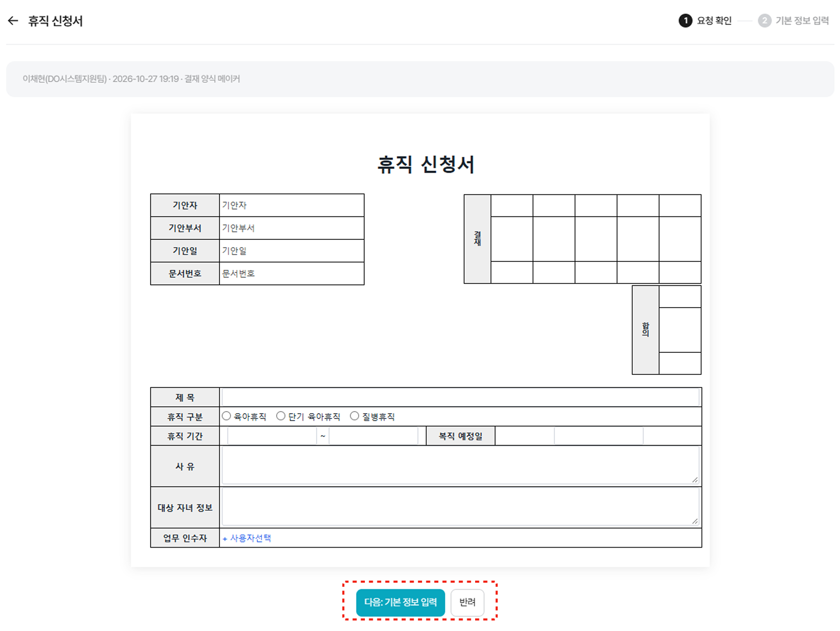The width and height of the screenshot is (840, 631).
Task: Click the 기안자 placeholder value cell
Action: point(291,205)
